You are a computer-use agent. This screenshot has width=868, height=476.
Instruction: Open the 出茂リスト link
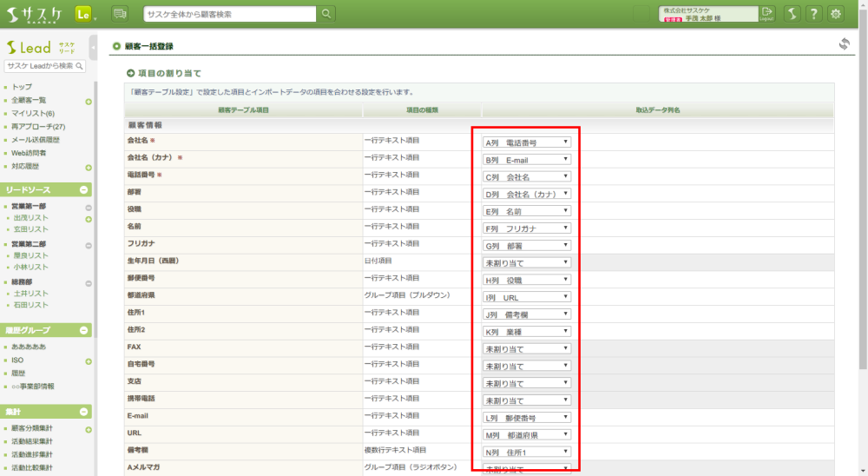tap(31, 218)
